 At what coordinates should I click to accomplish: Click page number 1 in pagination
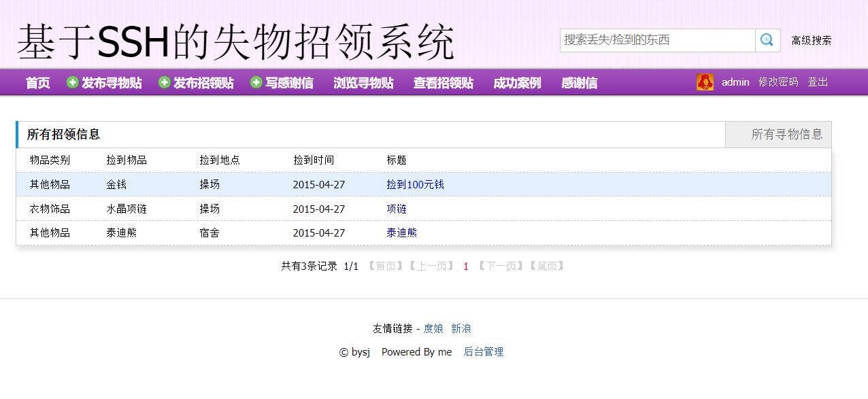coord(465,266)
